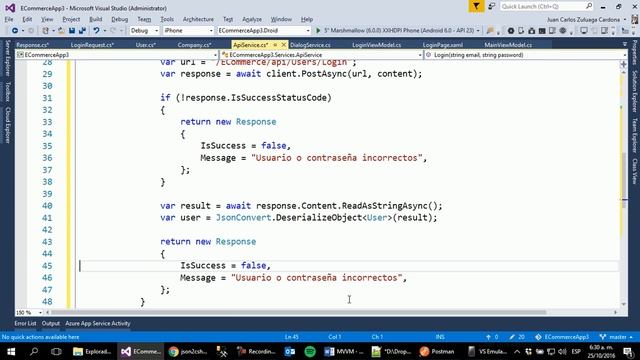640x360 pixels.
Task: Open the Server Explorer side panel
Action: point(7,58)
